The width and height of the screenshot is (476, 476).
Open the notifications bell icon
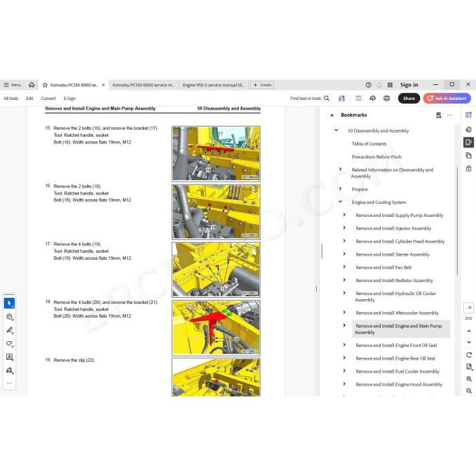[x=379, y=85]
